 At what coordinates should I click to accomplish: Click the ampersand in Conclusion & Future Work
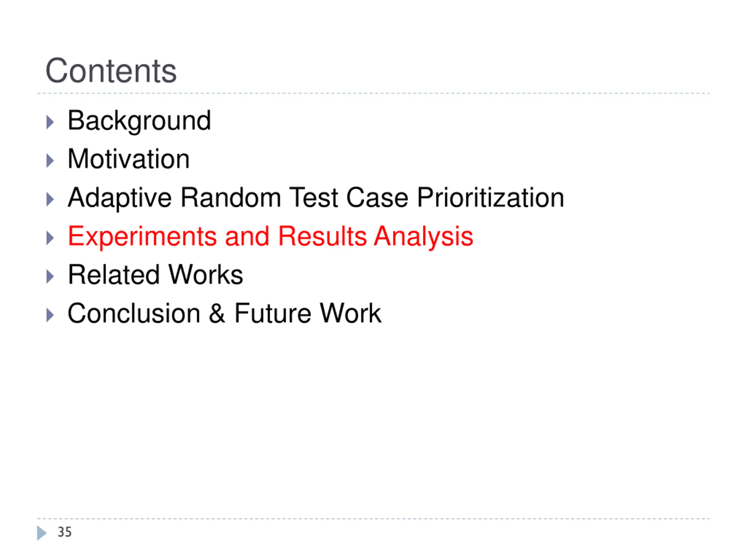pos(217,314)
